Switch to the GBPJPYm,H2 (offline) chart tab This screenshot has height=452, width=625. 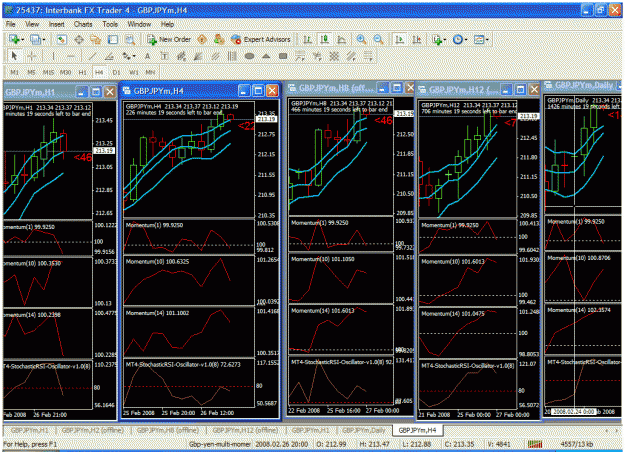pos(92,430)
